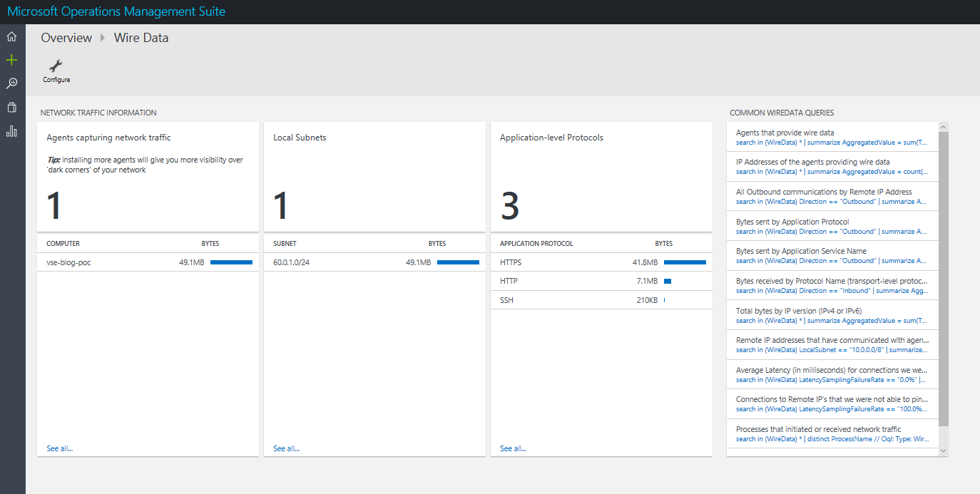Viewport: 980px width, 494px height.
Task: Run 'Bytes received by Protocol Name' query
Action: pos(832,285)
